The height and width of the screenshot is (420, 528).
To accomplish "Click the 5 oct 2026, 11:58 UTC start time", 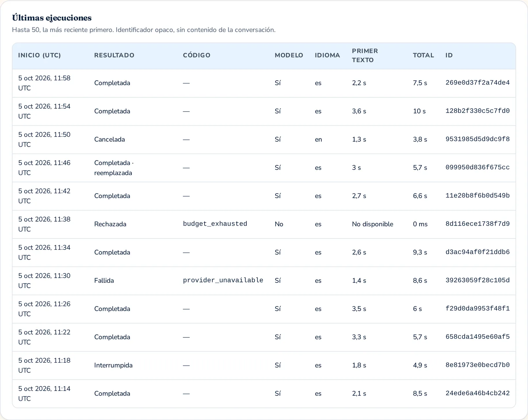I will 44,83.
